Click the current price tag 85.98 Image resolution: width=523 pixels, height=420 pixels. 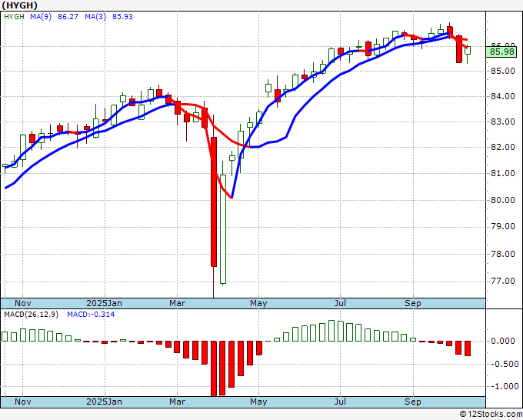click(501, 52)
